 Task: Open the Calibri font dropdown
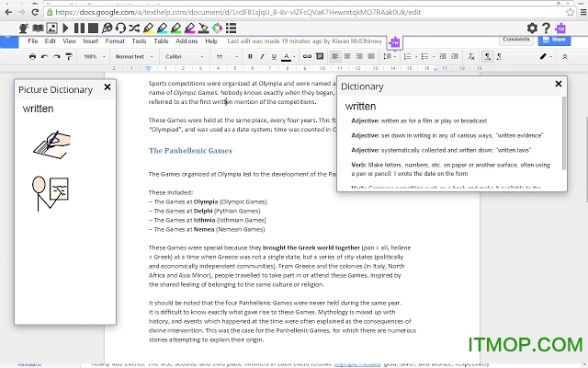click(184, 57)
